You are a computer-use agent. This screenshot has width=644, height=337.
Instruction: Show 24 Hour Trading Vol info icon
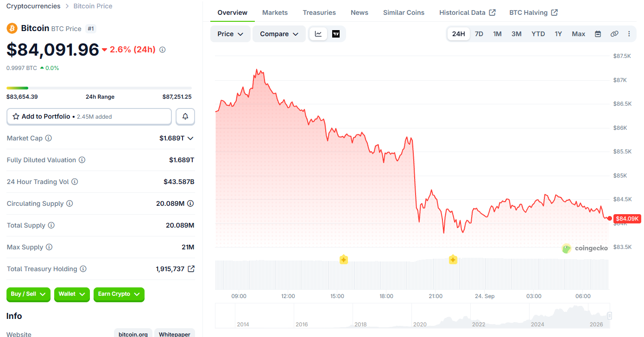75,182
